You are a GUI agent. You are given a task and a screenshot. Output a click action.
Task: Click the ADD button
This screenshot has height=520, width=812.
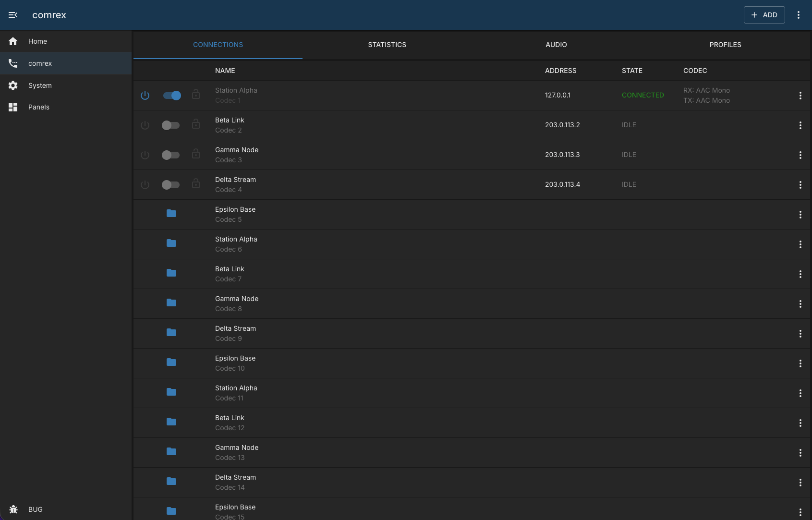click(764, 15)
